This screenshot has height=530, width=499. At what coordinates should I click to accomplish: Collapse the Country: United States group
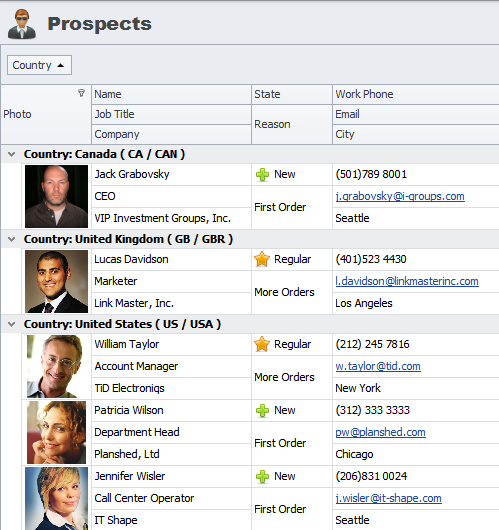[11, 324]
